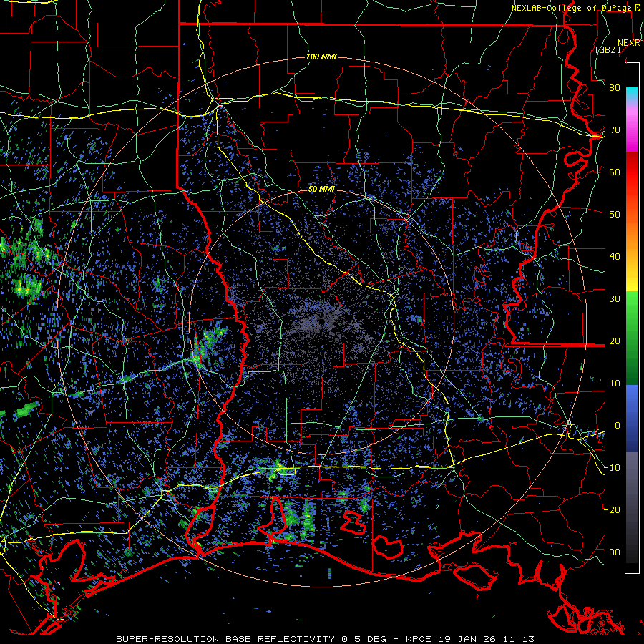Viewport: 644px width, 644px height.
Task: Click the 100 NMI range ring label
Action: point(321,57)
